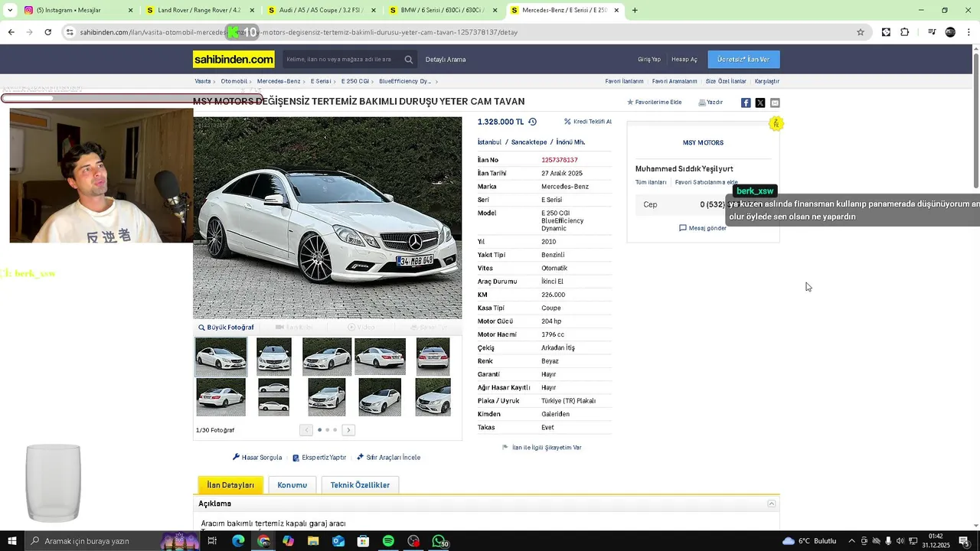The image size is (980, 551).
Task: Add listing to favorites (Favorilerime Ekle)
Action: click(x=654, y=103)
